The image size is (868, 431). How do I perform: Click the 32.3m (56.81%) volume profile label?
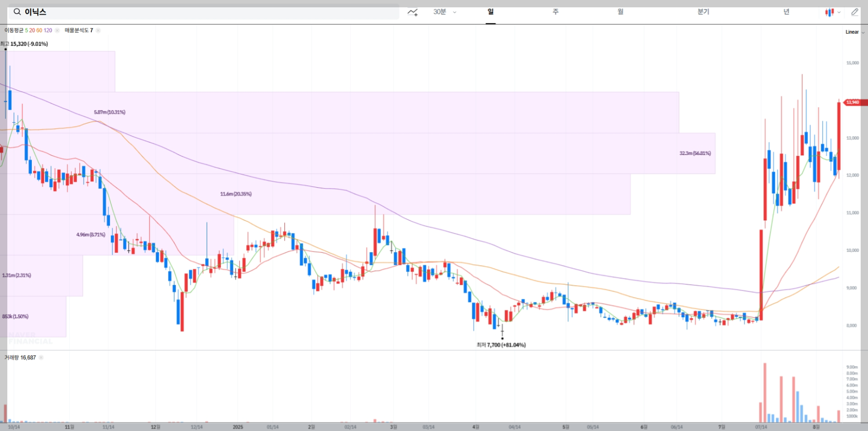(x=695, y=153)
